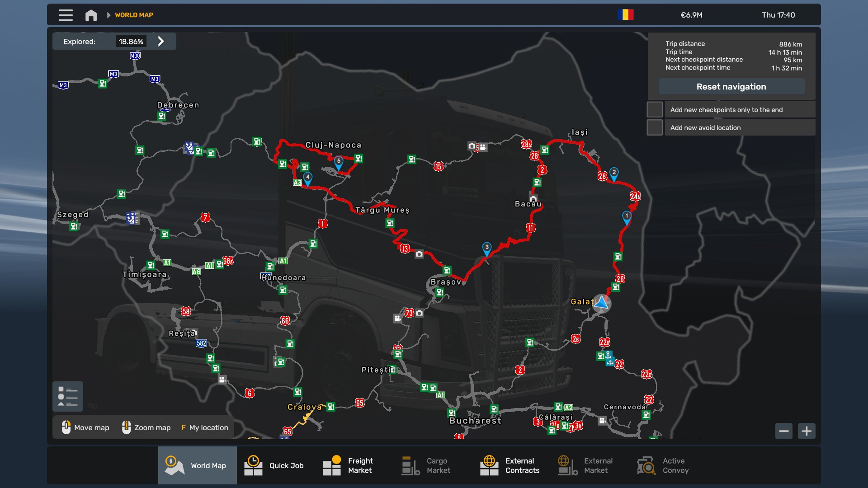Zoom in the map with plus button

point(807,431)
